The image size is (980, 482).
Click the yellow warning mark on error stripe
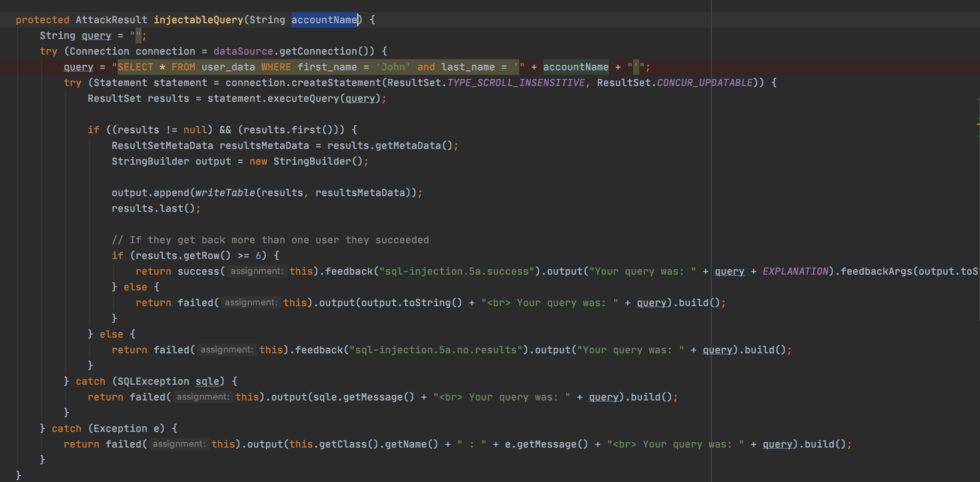click(x=978, y=124)
